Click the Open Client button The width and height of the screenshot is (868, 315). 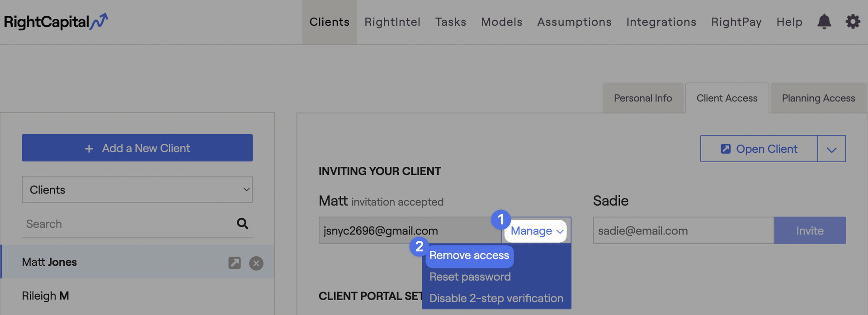[759, 149]
